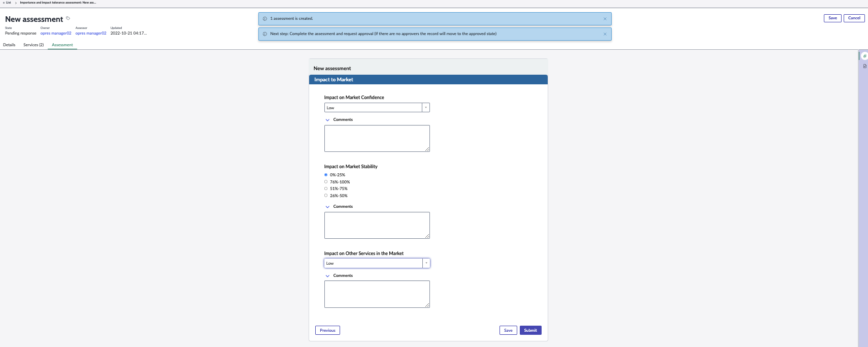This screenshot has width=868, height=347.
Task: Select the 0%-25% market stability option
Action: coord(326,175)
